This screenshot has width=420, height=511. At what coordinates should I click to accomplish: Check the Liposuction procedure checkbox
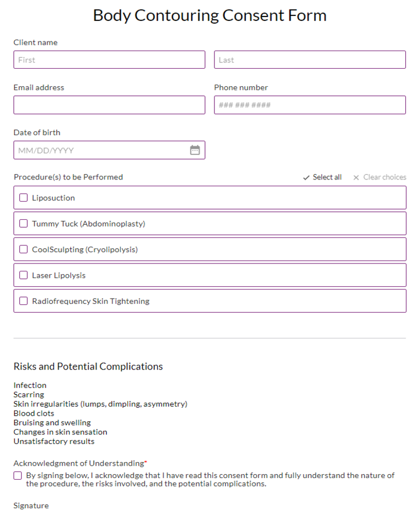click(23, 197)
